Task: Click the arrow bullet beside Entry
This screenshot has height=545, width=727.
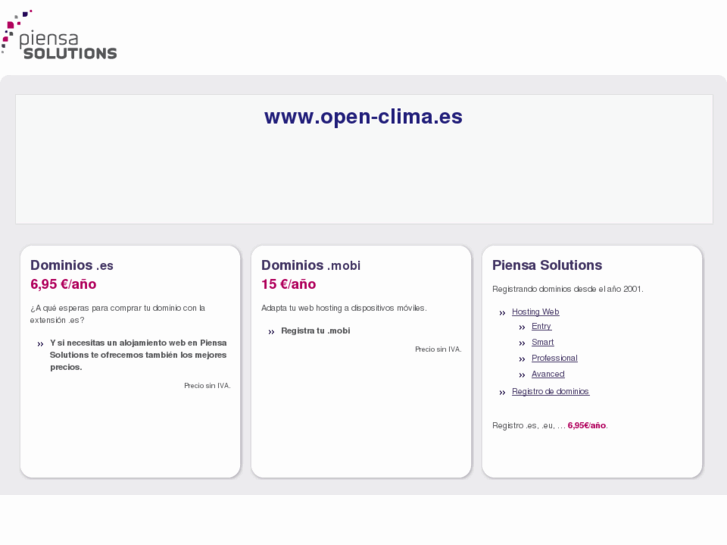Action: 522,327
